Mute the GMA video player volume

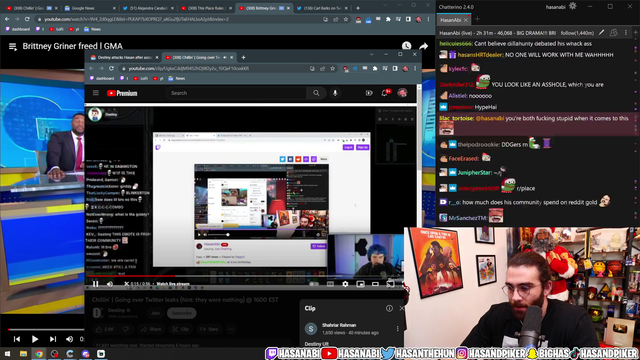click(69, 339)
